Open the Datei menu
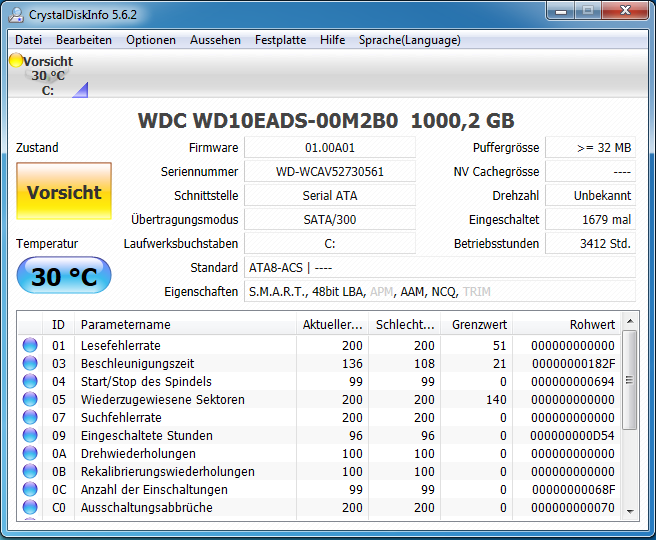656x540 pixels. (28, 40)
